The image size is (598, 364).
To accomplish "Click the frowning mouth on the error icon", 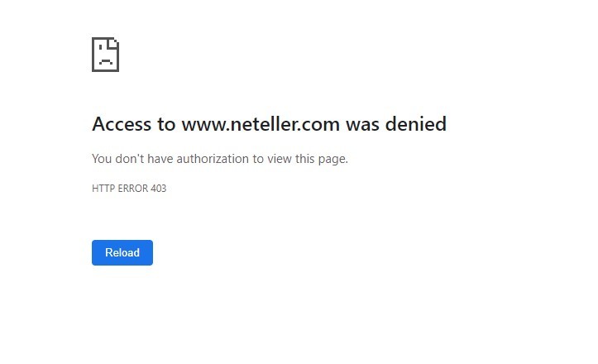I will 106,62.
